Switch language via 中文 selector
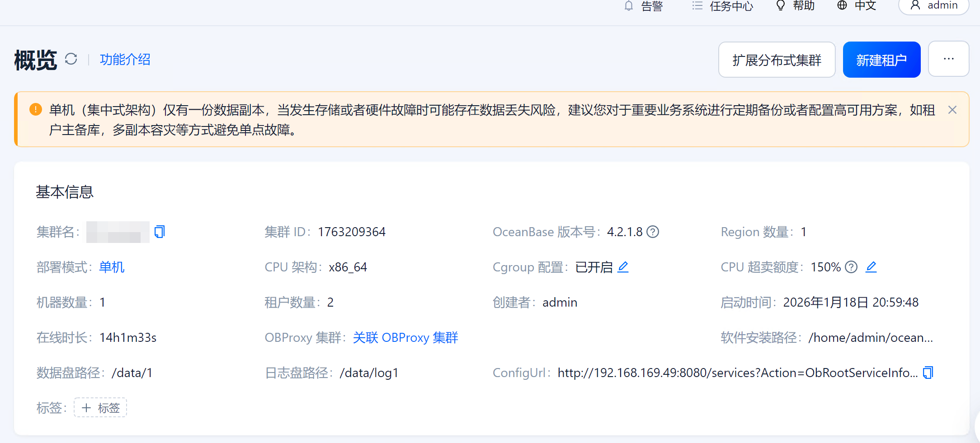This screenshot has height=443, width=980. (x=857, y=6)
